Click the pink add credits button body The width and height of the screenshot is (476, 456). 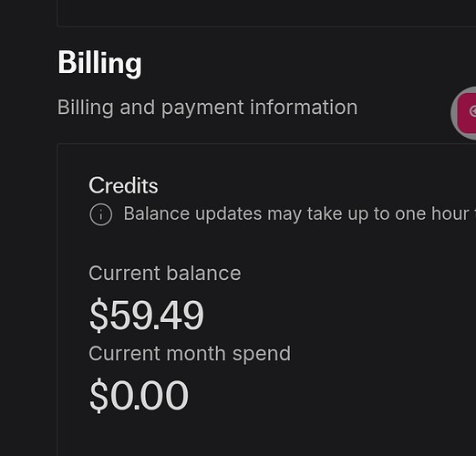point(467,113)
